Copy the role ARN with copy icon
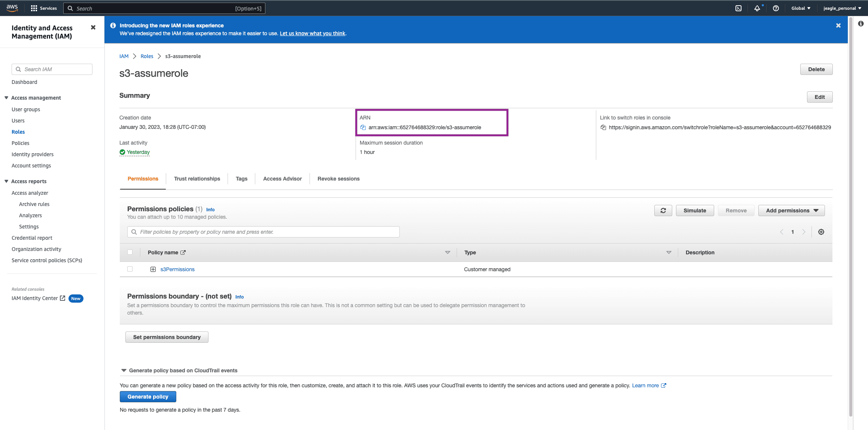 [363, 127]
